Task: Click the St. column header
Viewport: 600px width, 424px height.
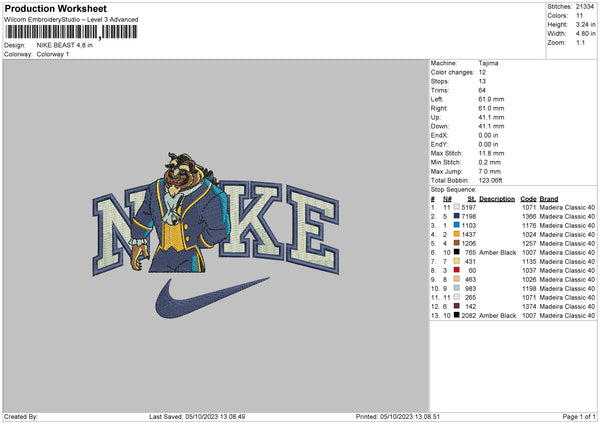Action: (x=472, y=199)
